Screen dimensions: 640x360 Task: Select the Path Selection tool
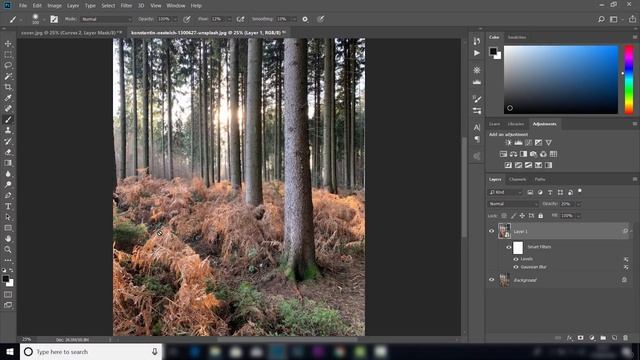point(8,217)
